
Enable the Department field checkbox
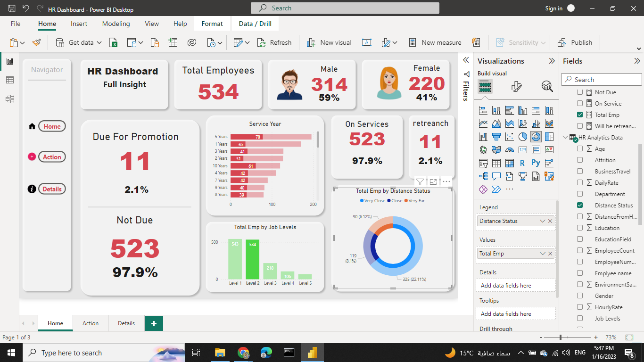[x=579, y=194]
